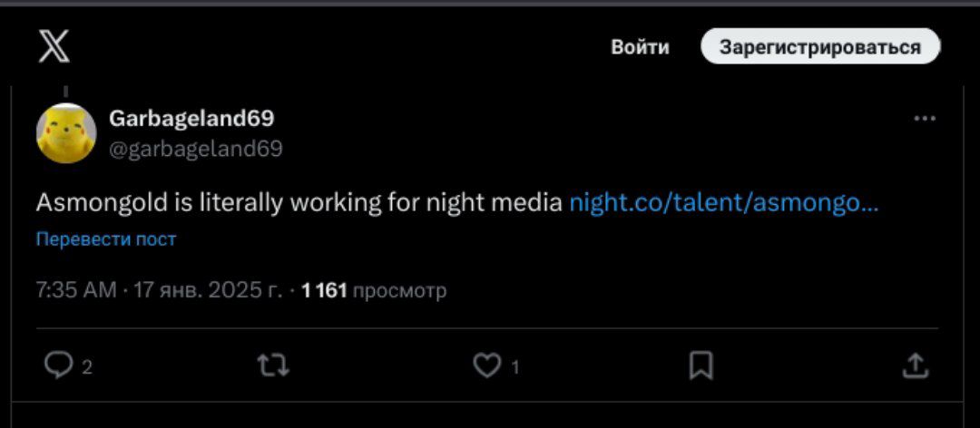
Task: Click the 7:35 AM timestamp
Action: [x=76, y=290]
